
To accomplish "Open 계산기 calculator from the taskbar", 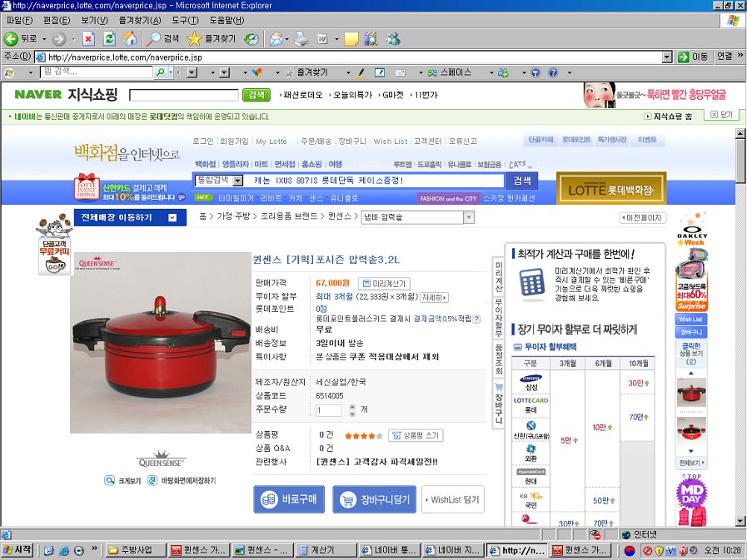I will click(326, 550).
